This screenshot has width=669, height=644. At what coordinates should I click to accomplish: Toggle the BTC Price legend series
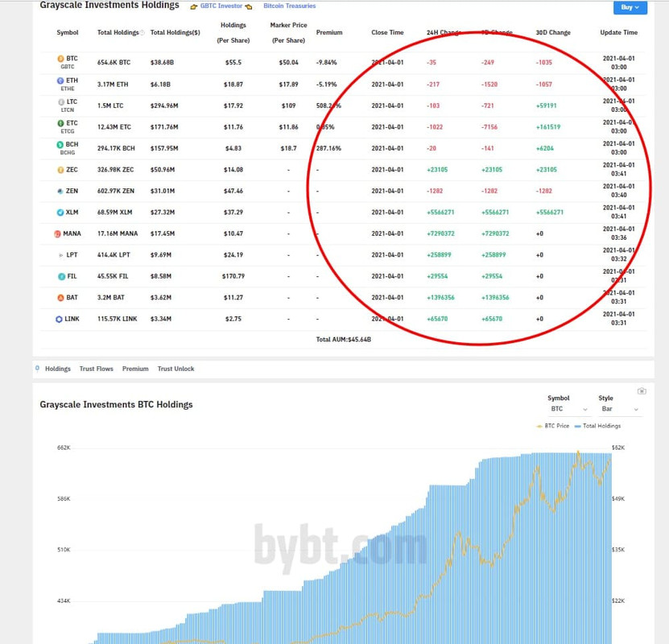coord(552,426)
